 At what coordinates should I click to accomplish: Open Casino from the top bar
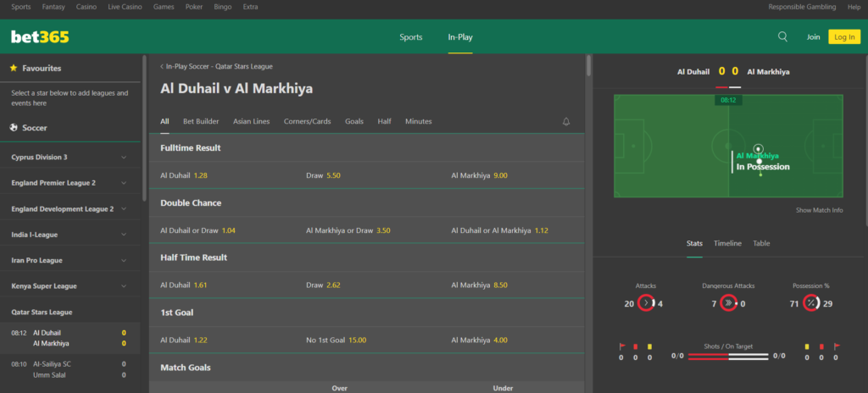86,7
